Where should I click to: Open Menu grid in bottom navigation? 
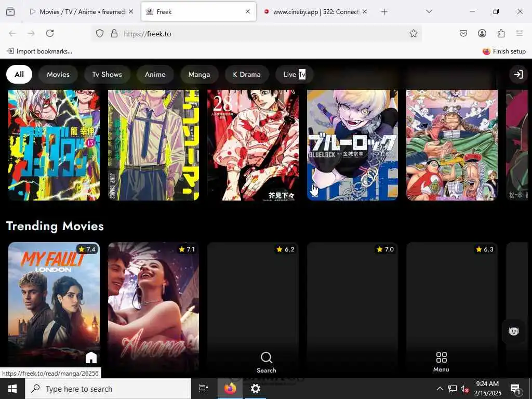click(x=441, y=362)
